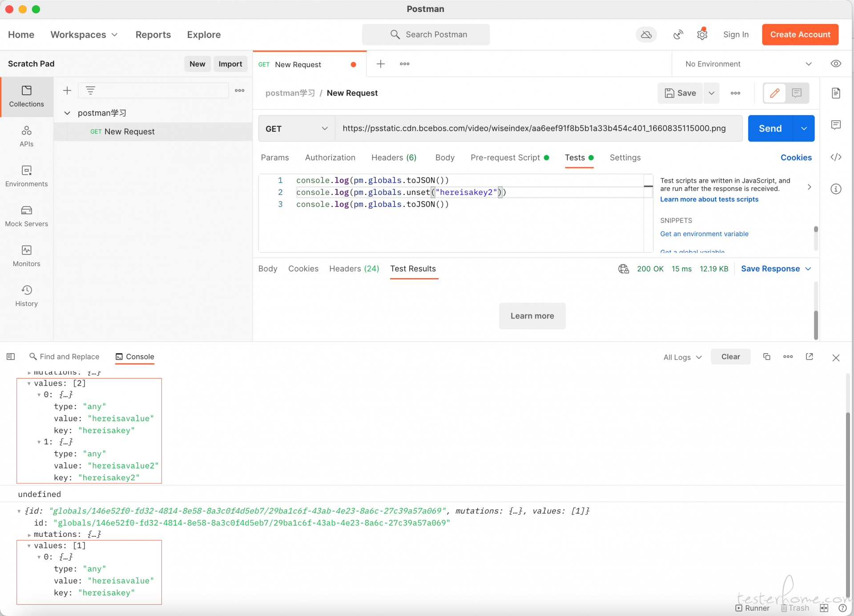The image size is (854, 616).
Task: Open Runner from the status bar
Action: click(x=753, y=608)
